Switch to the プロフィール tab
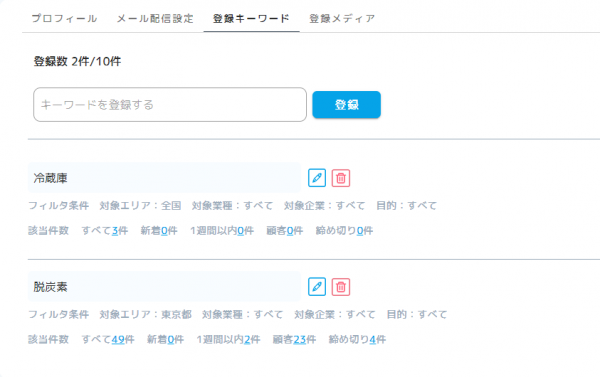The image size is (600, 377). [64, 18]
